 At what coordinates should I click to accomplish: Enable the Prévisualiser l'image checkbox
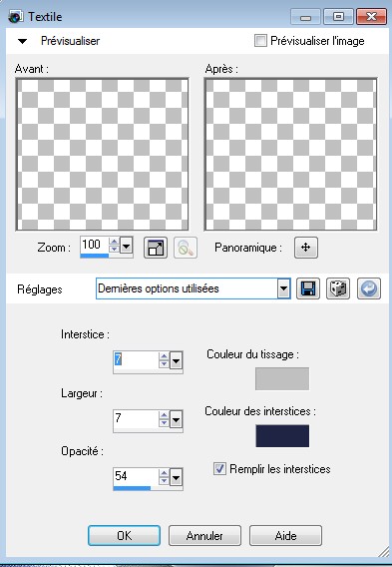click(260, 41)
